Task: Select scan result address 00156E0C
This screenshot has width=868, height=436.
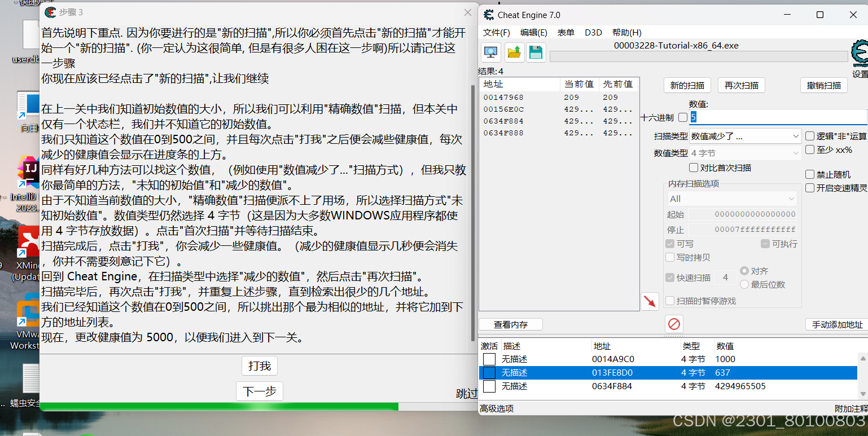Action: tap(503, 109)
